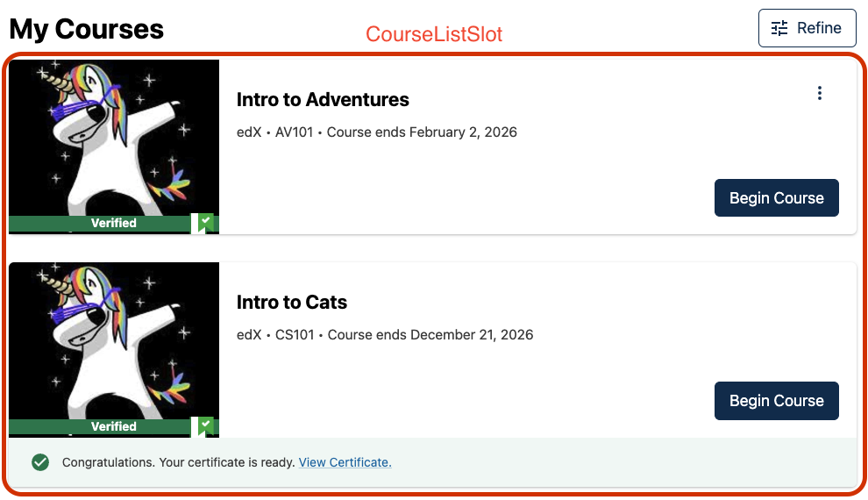Click the Intro to Adventures unicorn thumbnail
Screen dimensions: 868x500
coord(114,136)
